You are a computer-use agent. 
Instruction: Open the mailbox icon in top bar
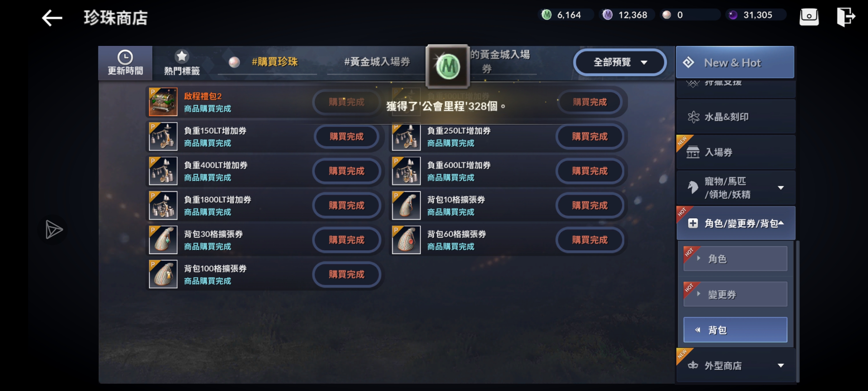[x=809, y=17]
